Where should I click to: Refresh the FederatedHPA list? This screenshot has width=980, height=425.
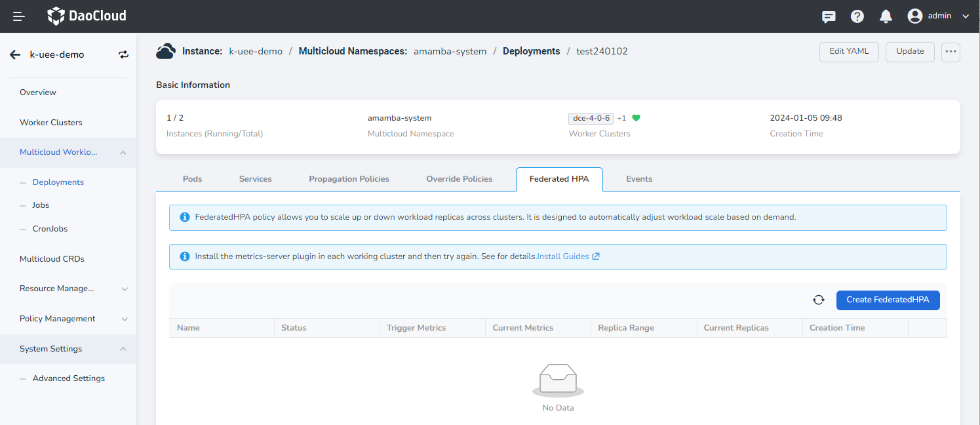pyautogui.click(x=818, y=300)
